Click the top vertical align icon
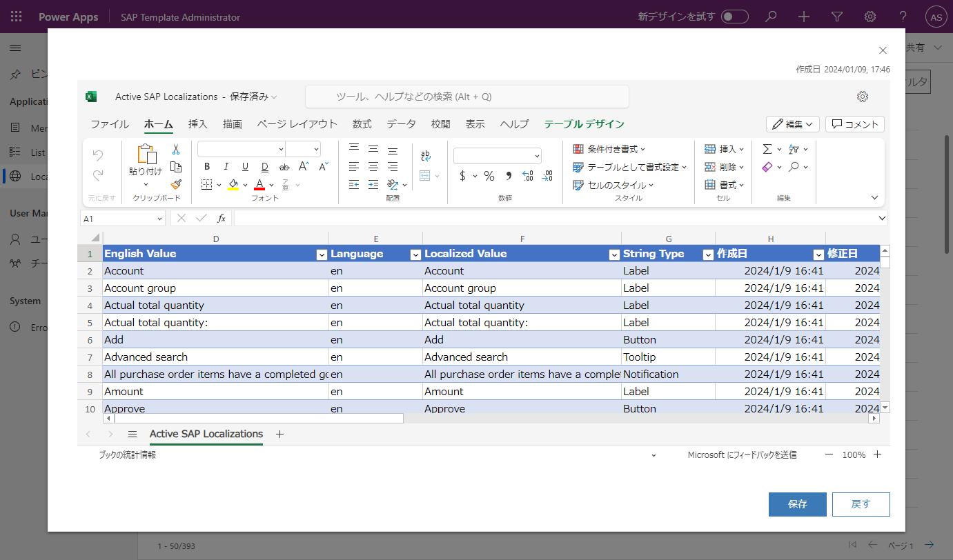The height and width of the screenshot is (560, 953). [354, 148]
